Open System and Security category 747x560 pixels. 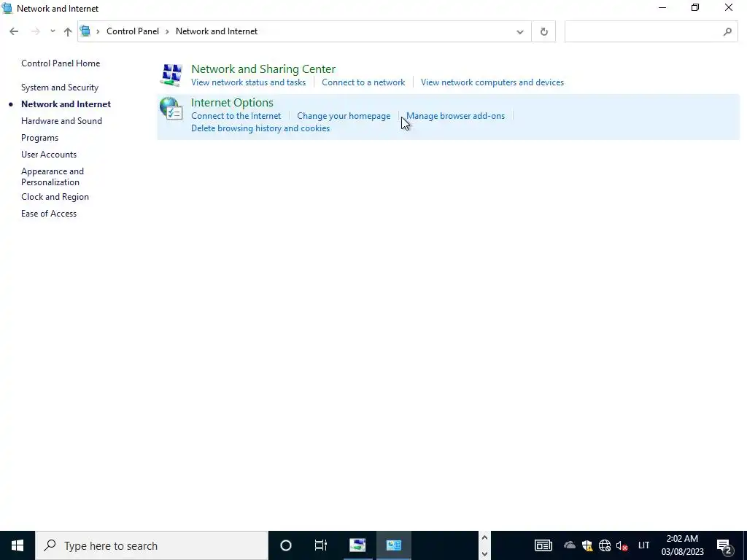(60, 87)
